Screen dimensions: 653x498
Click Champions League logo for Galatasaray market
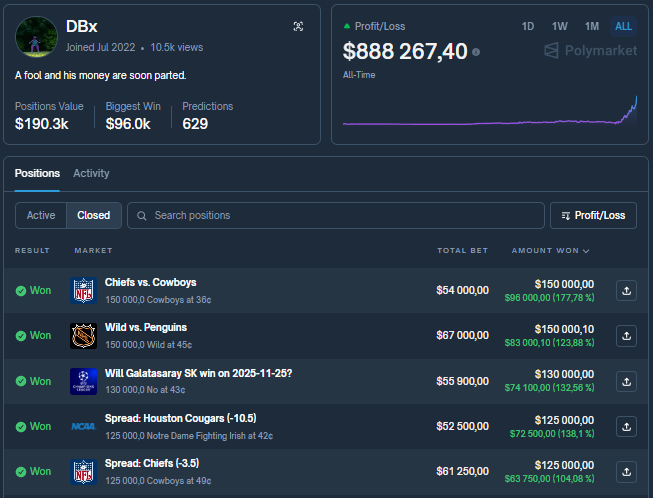(x=83, y=381)
